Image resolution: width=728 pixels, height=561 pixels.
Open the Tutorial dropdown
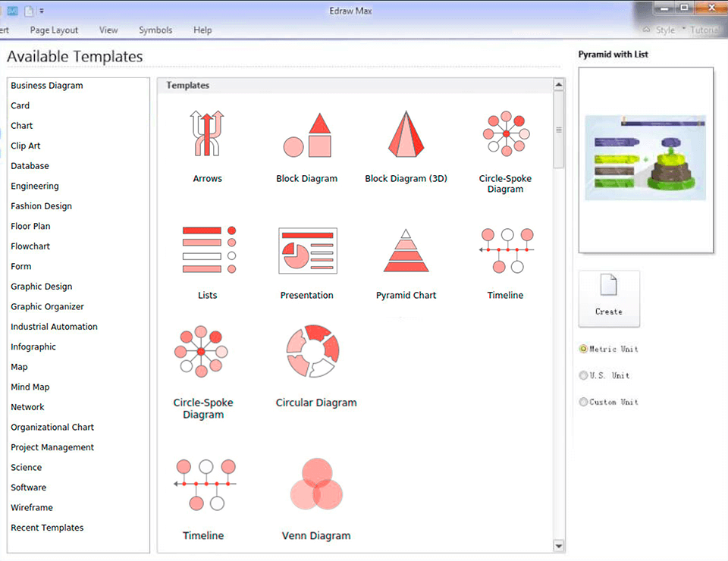pyautogui.click(x=704, y=30)
